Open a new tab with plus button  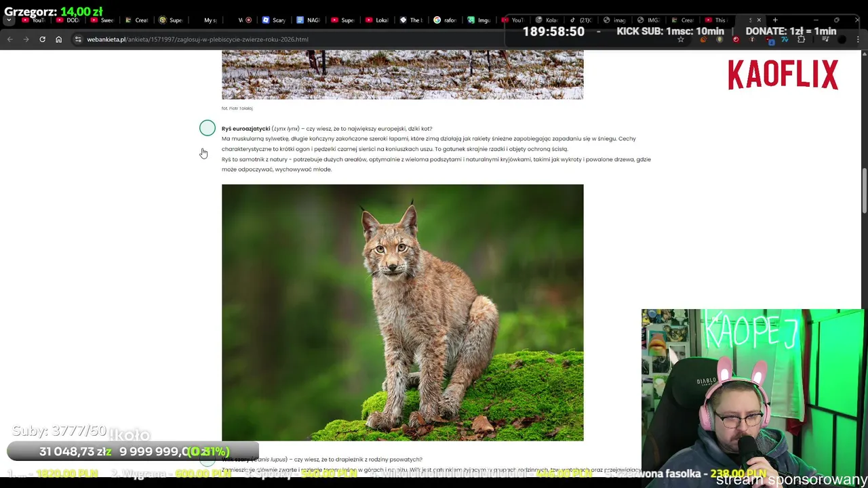[775, 20]
